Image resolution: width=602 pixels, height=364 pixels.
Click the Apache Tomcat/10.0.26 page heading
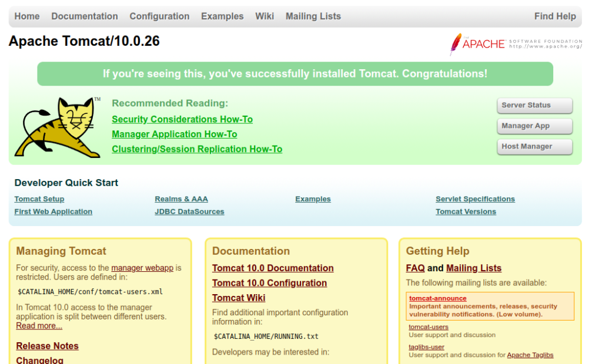(84, 41)
